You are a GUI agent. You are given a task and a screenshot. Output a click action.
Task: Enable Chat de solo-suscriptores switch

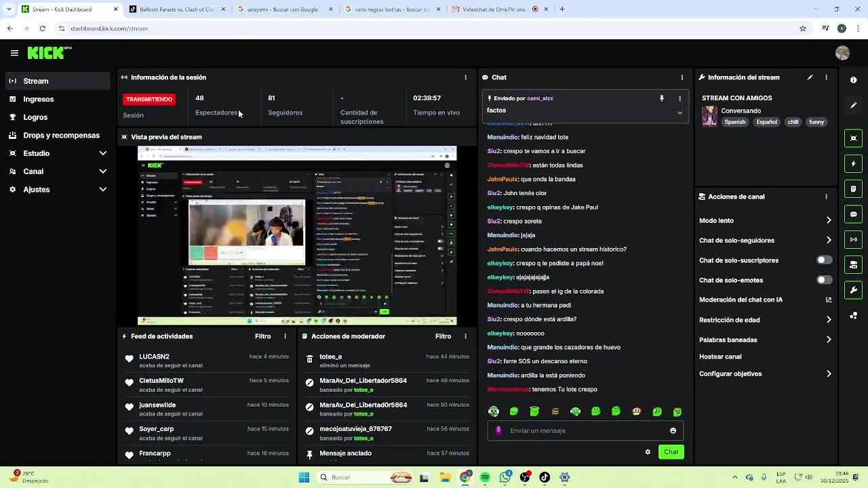coord(824,260)
